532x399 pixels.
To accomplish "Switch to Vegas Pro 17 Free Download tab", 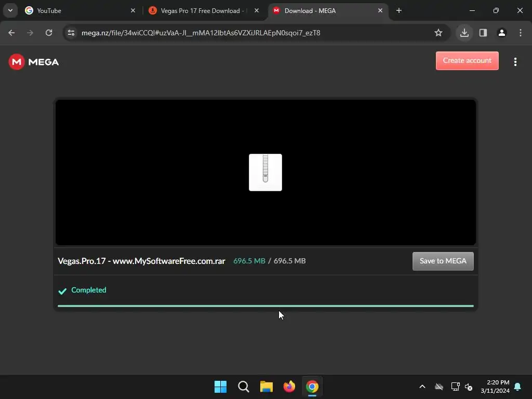I will coord(204,10).
